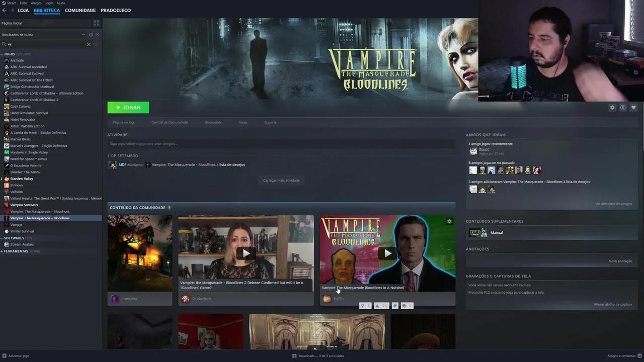Click the advanced filters icon beside search
This screenshot has height=362, width=644.
tap(97, 44)
